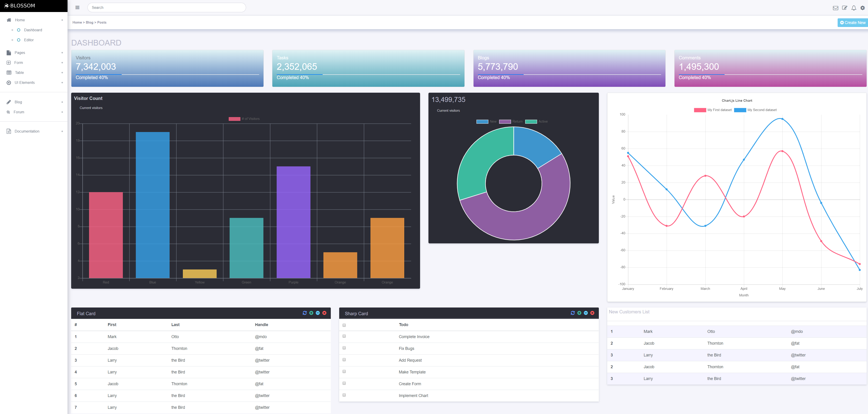Expand the Documentation sidebar section
The width and height of the screenshot is (868, 414).
pyautogui.click(x=62, y=131)
